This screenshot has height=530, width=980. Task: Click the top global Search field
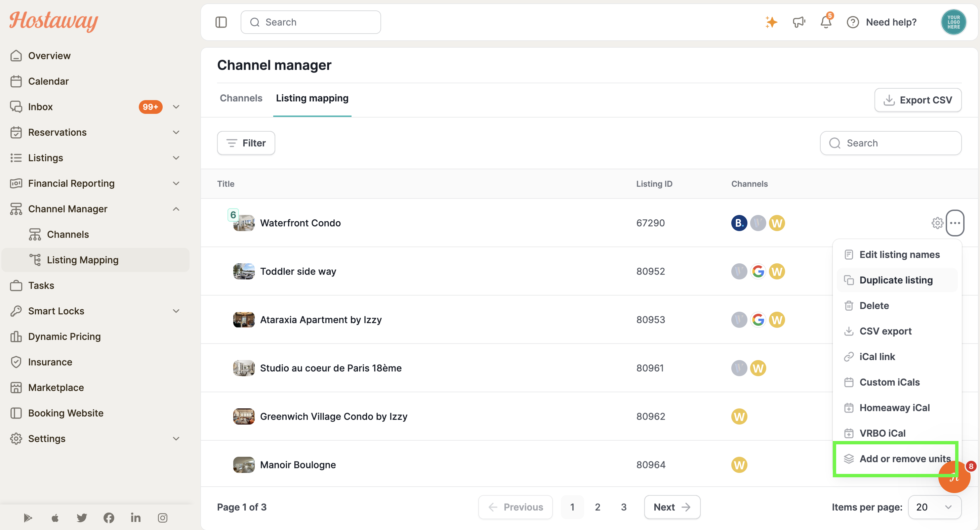click(x=311, y=22)
